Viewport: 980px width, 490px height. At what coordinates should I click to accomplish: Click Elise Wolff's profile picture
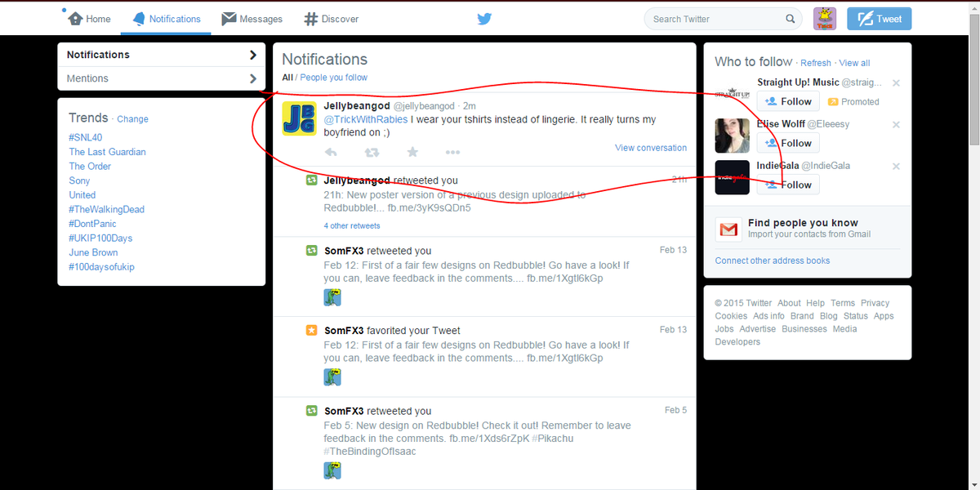pos(733,136)
